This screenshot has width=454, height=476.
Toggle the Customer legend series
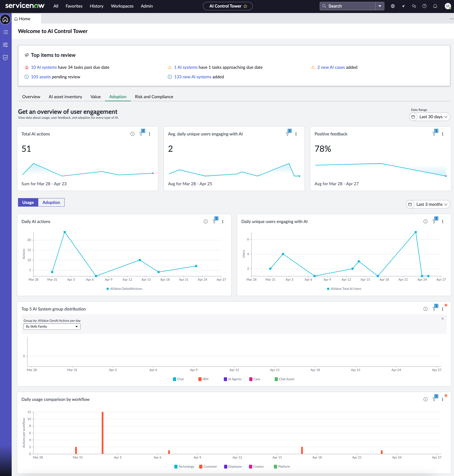click(x=208, y=467)
